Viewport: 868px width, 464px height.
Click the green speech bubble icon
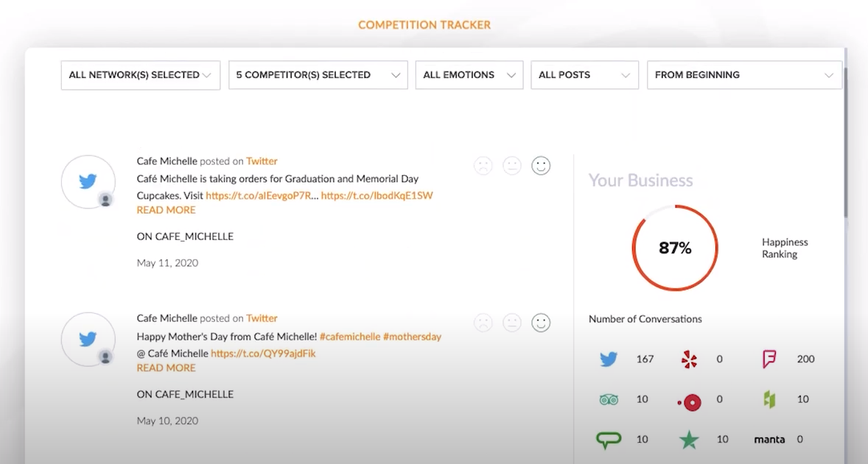click(x=609, y=440)
